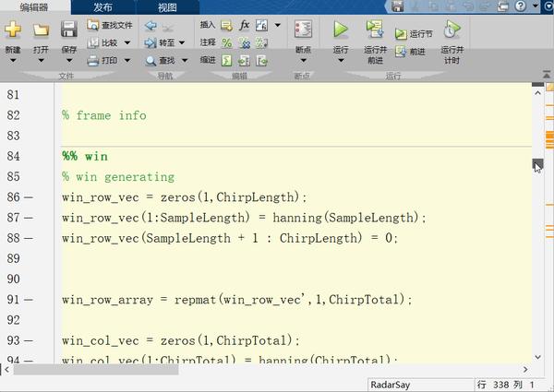Expand the Breakpoints (断点) dropdown arrow
This screenshot has height=392, width=554.
pos(304,60)
